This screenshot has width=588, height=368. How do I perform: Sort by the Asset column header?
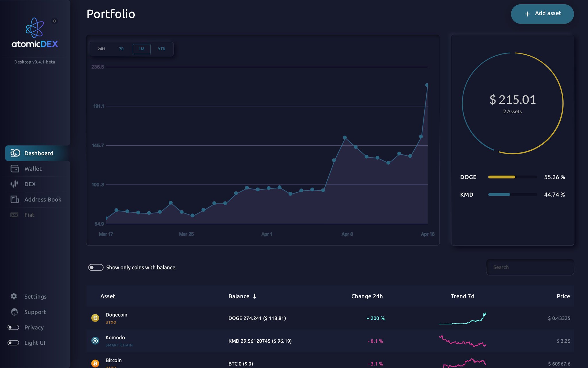click(108, 296)
